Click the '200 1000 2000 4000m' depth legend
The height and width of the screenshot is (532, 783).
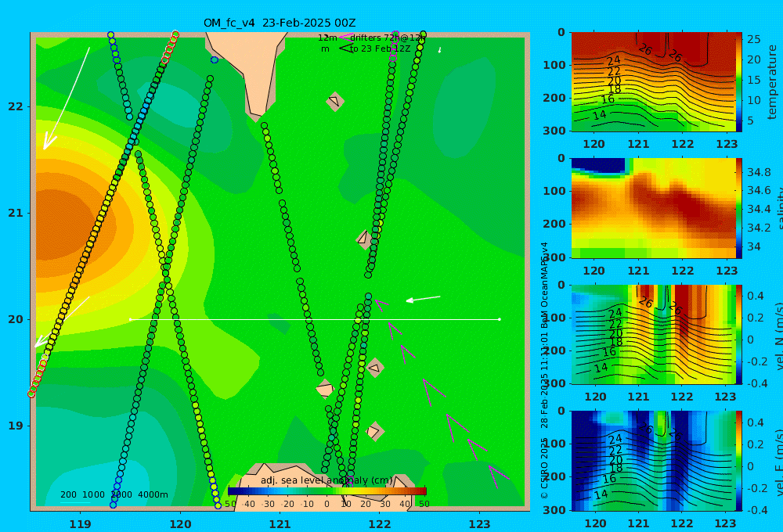(x=114, y=494)
